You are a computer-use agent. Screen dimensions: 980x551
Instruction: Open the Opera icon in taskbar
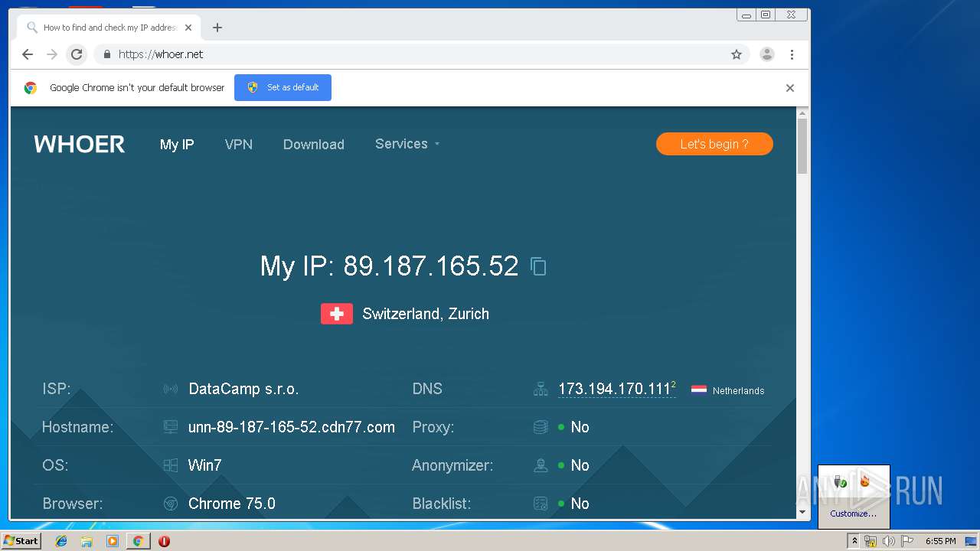pos(164,541)
